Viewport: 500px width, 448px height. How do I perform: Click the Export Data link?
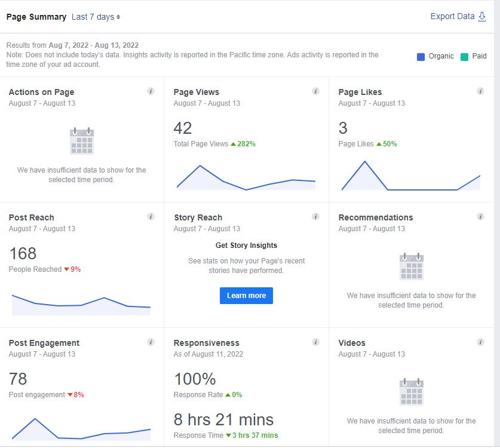[x=452, y=17]
